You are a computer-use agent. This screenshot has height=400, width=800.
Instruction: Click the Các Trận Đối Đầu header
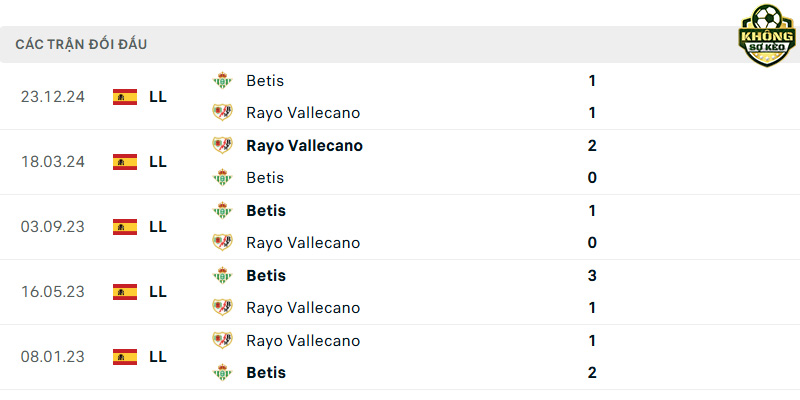[81, 44]
